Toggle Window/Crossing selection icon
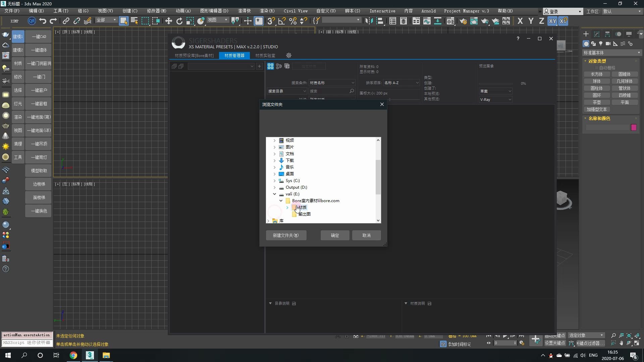 tap(156, 21)
